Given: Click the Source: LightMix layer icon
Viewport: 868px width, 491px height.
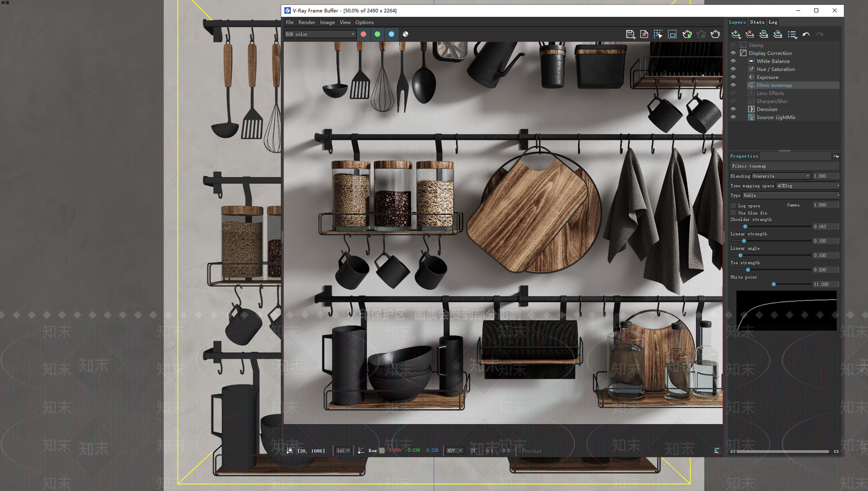Looking at the screenshot, I should pos(751,117).
